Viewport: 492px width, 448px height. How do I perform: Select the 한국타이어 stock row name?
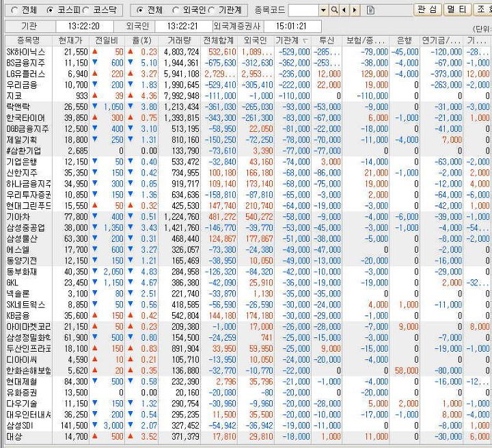click(26, 118)
